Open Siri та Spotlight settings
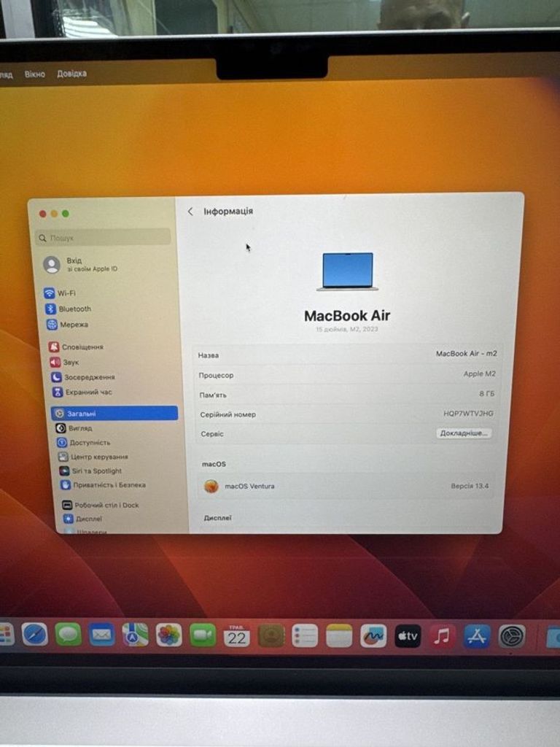 pos(91,471)
